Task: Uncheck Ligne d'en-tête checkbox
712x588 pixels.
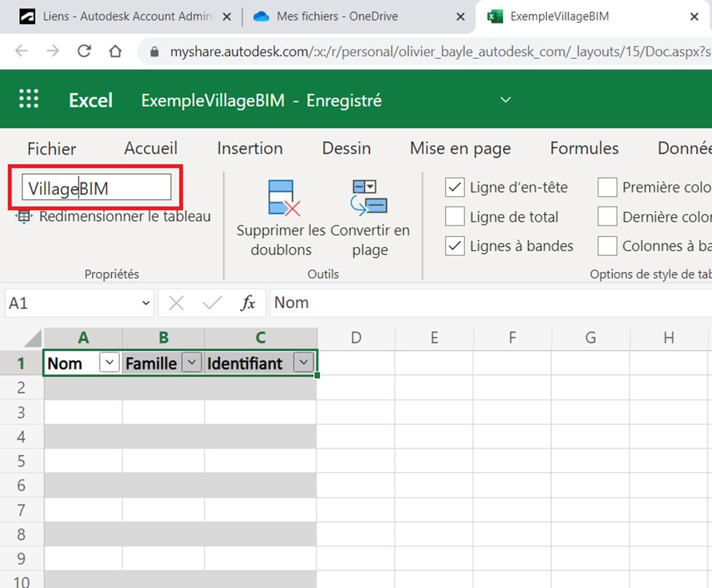Action: point(455,188)
